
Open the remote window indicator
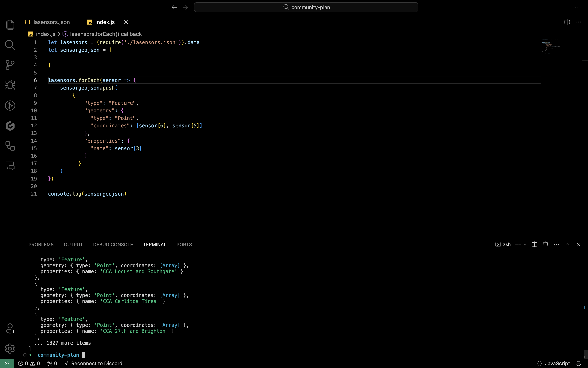tap(7, 363)
